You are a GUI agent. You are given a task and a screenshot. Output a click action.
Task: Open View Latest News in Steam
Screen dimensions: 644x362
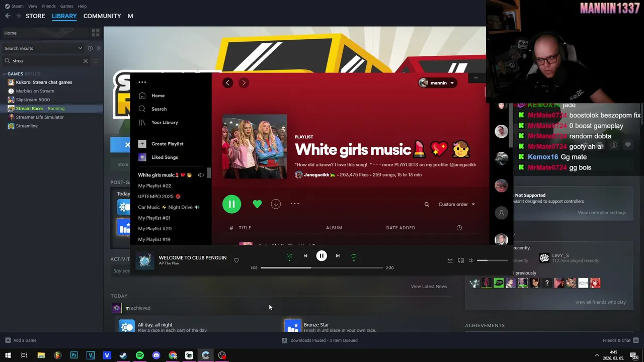coord(429,287)
